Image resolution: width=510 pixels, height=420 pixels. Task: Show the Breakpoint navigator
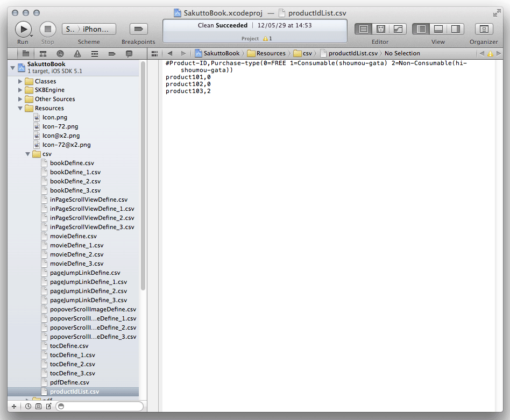pos(112,54)
